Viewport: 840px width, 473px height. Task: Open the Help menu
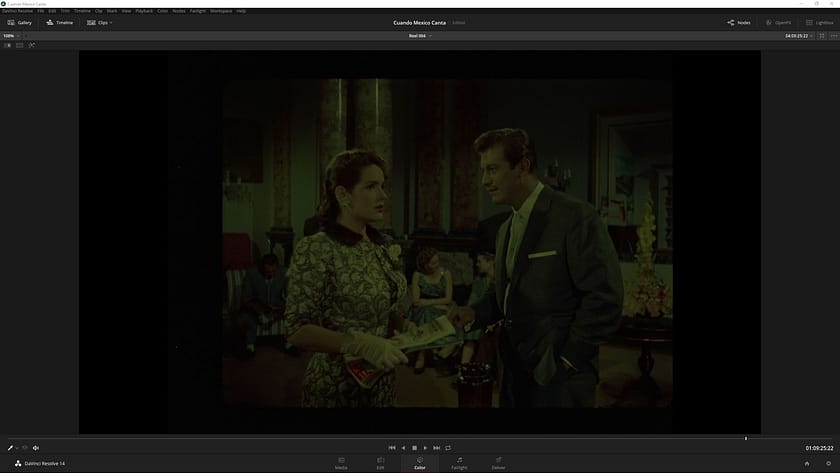point(241,11)
